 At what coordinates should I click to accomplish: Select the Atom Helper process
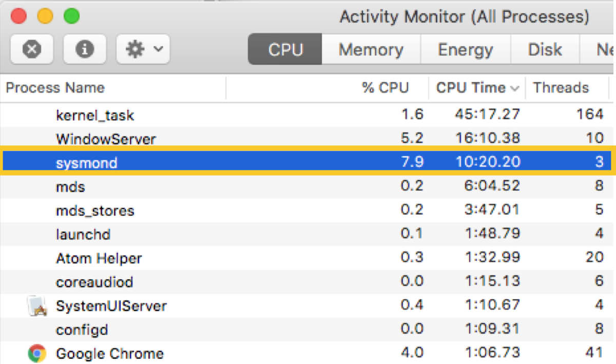99,258
